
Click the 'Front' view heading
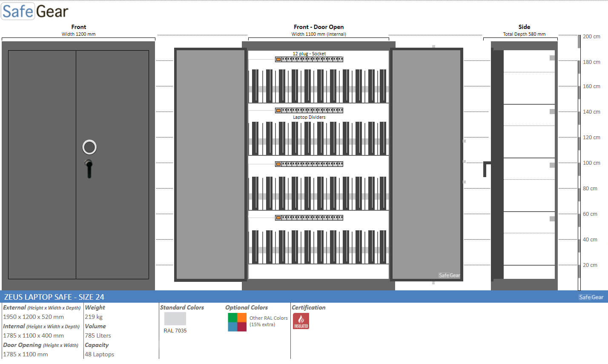pyautogui.click(x=79, y=27)
